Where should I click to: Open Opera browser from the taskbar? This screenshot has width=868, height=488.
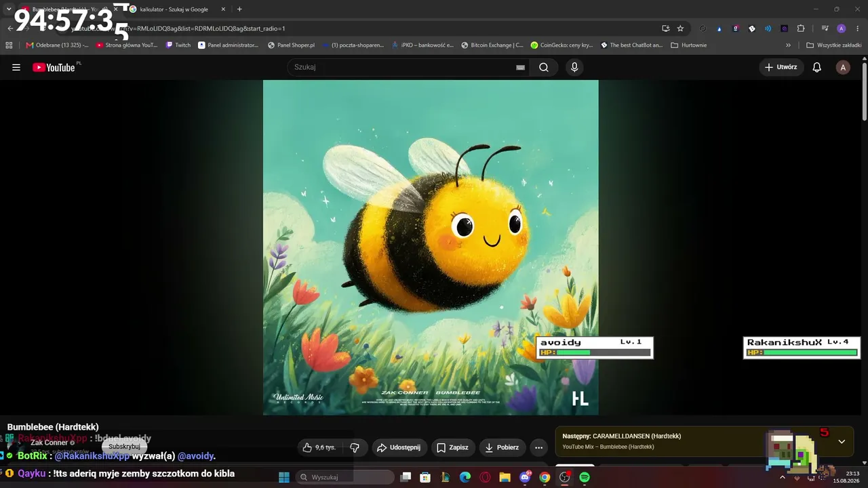(485, 477)
